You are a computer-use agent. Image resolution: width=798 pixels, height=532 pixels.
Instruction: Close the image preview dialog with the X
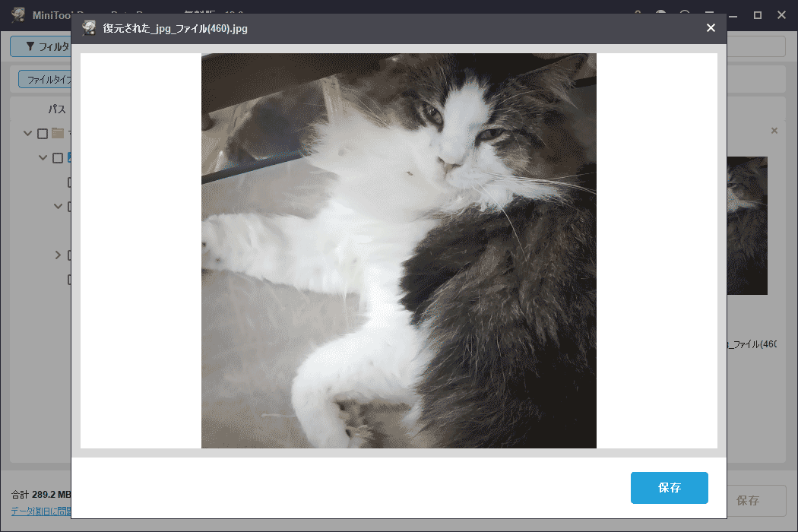tap(711, 28)
